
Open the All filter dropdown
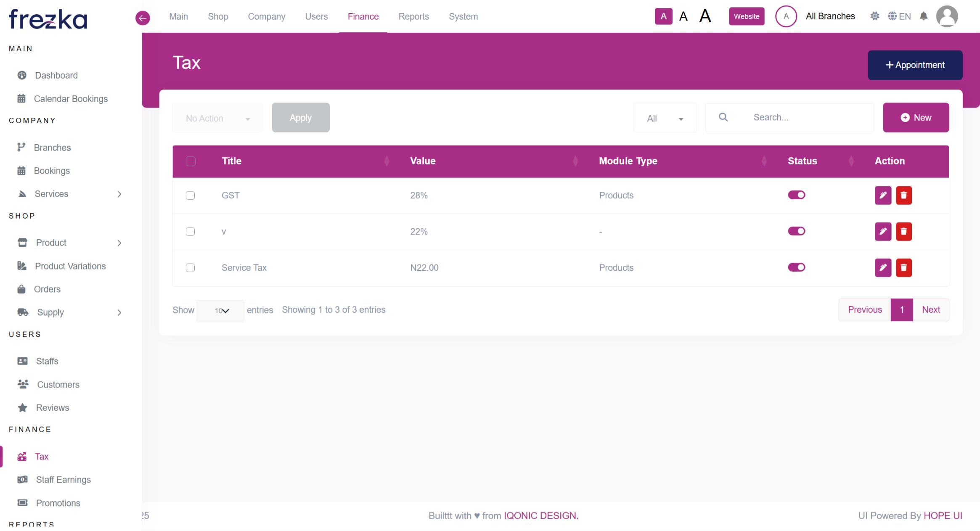(665, 118)
